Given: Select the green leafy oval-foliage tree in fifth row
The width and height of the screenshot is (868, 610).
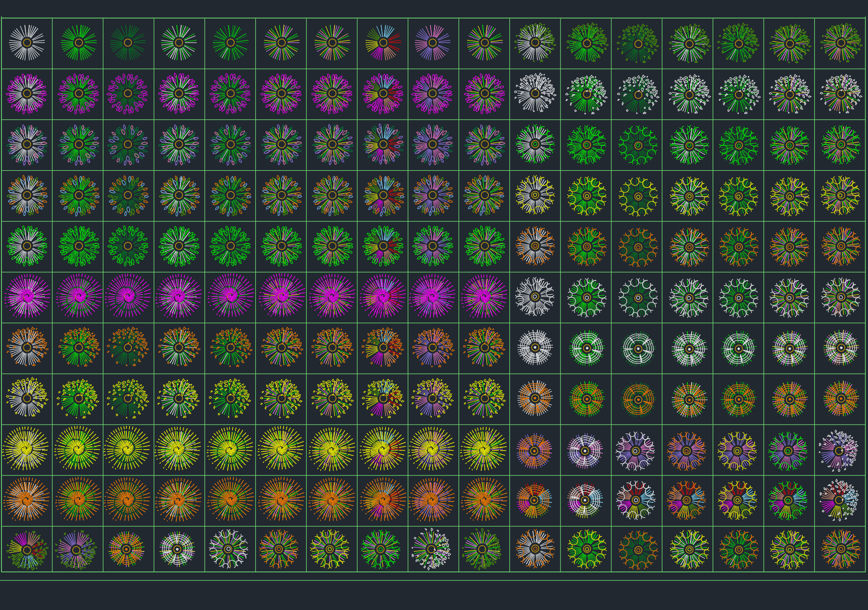Looking at the screenshot, I should [78, 244].
